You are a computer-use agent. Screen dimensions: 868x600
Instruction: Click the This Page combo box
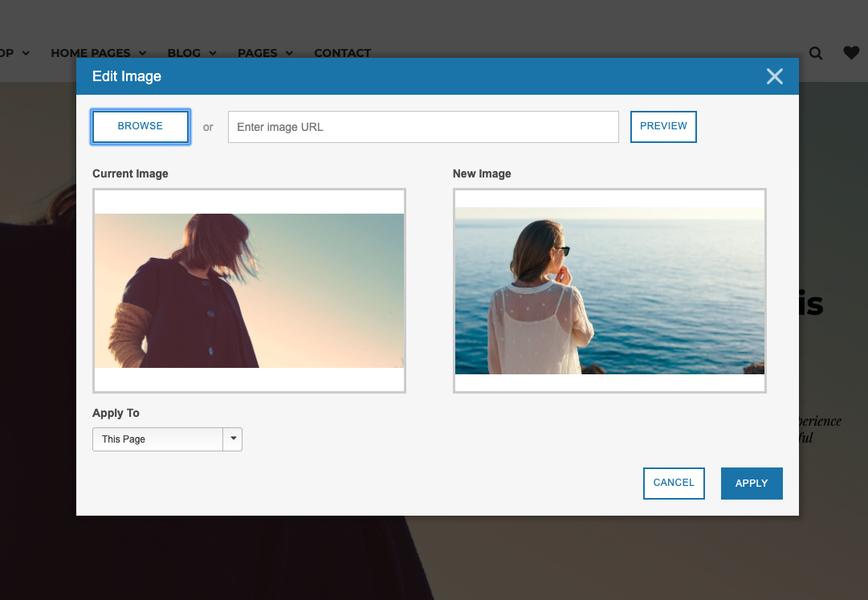pos(167,439)
